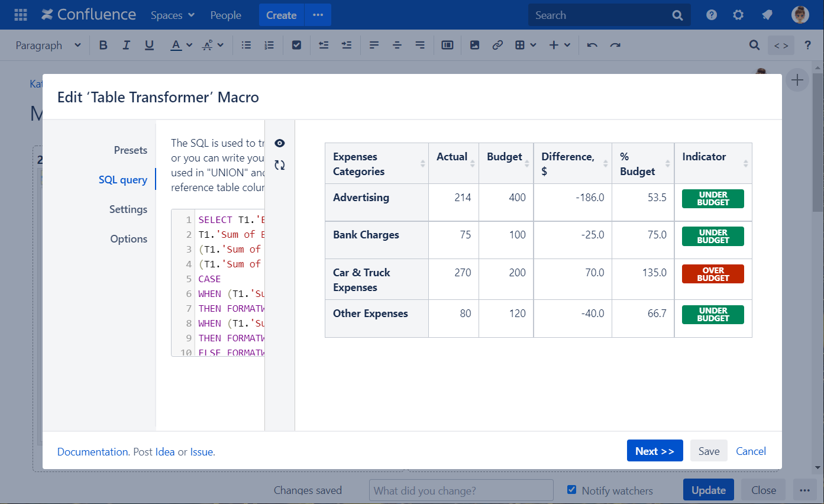Toggle the task list checkbox tool
Viewport: 824px width, 504px height.
(297, 46)
